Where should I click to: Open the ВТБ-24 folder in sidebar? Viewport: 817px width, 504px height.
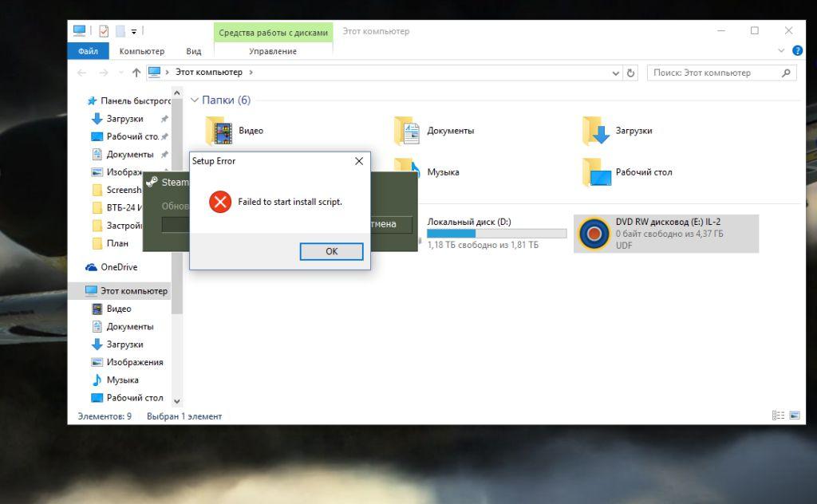pos(116,208)
